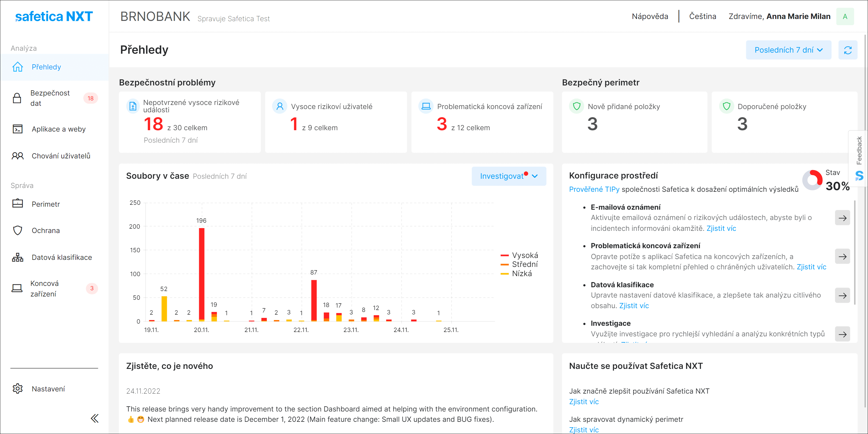This screenshot has width=868, height=434.
Task: Click the Nastavení gear icon
Action: pyautogui.click(x=18, y=388)
